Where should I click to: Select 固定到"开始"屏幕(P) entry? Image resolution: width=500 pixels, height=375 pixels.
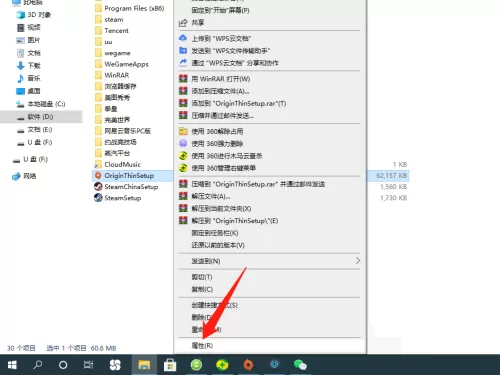(x=220, y=10)
